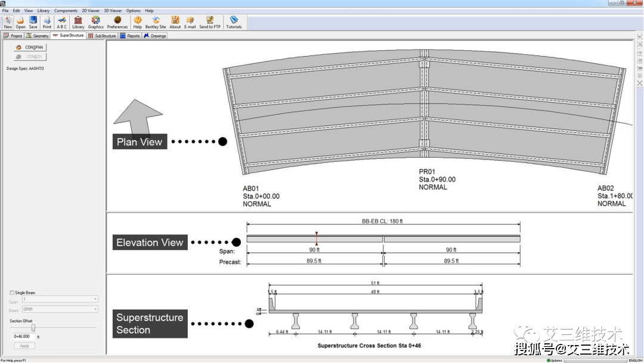Screen dimensions: 644x363
Task: Click the Save toolbar icon
Action: pos(33,22)
